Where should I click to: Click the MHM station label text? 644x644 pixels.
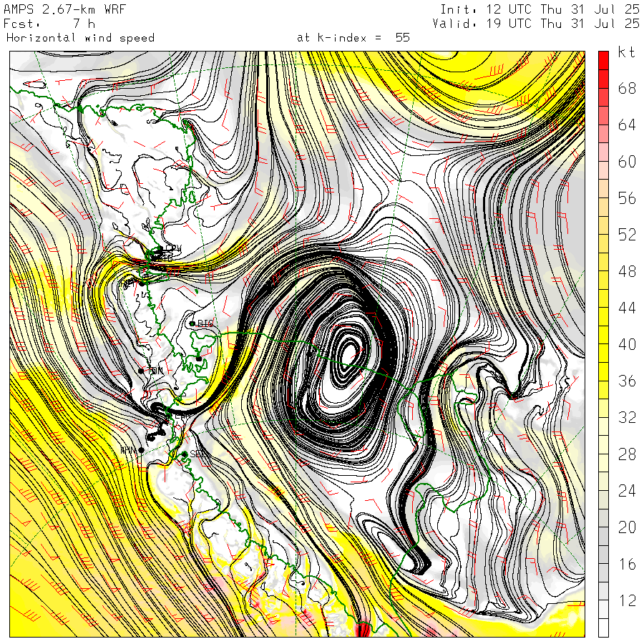coord(128,450)
